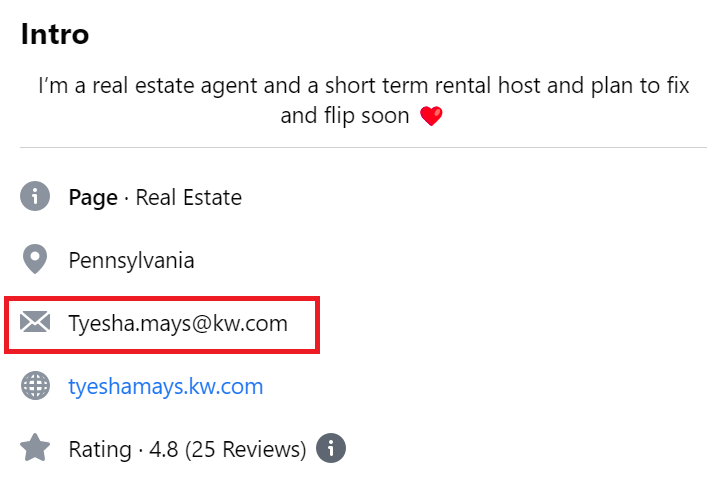
Task: Open the tyeshamays.kw.com website link
Action: coord(166,386)
